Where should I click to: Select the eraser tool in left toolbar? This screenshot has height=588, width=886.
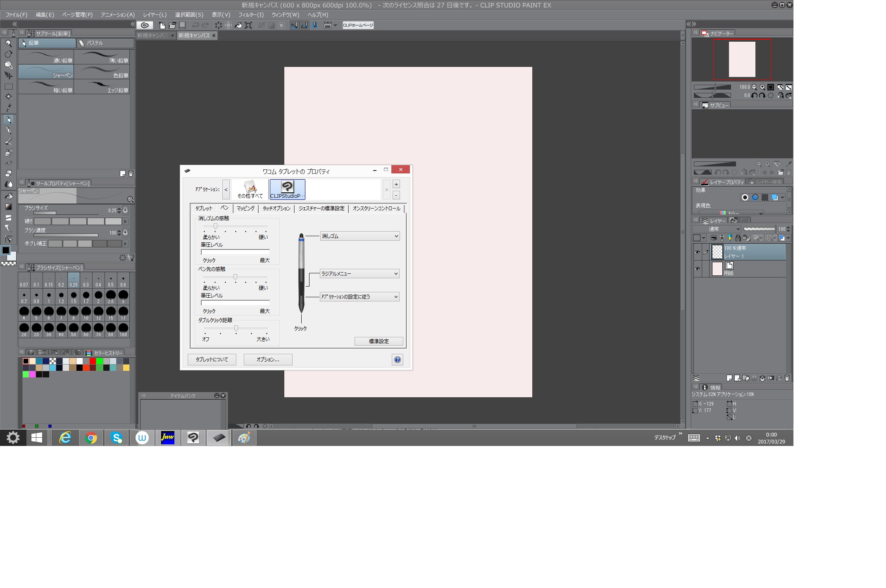(x=8, y=173)
